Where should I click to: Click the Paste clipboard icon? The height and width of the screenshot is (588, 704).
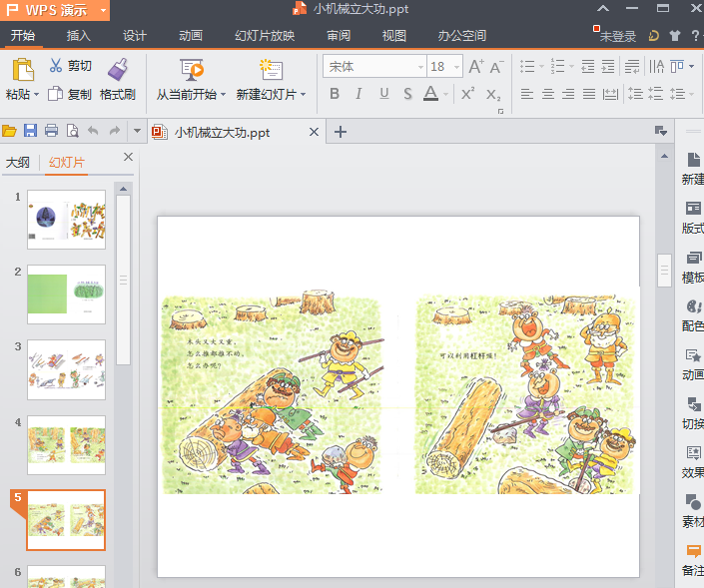point(23,70)
